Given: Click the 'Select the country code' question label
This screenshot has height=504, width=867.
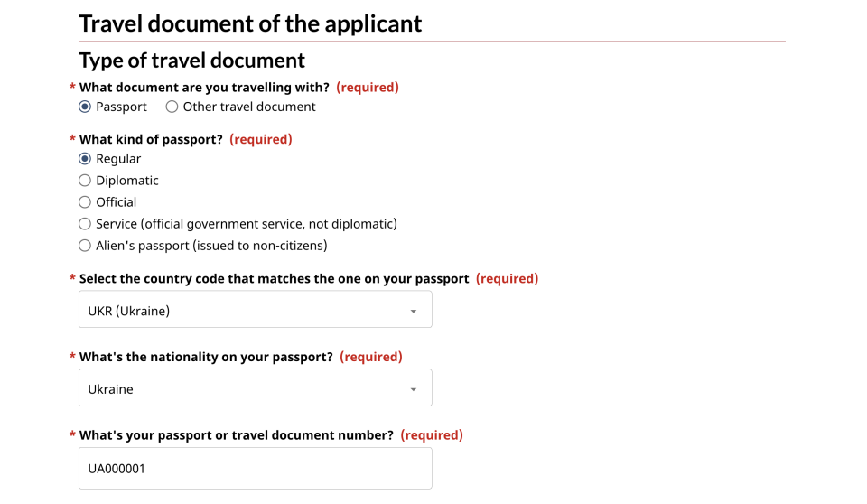Looking at the screenshot, I should (x=274, y=279).
